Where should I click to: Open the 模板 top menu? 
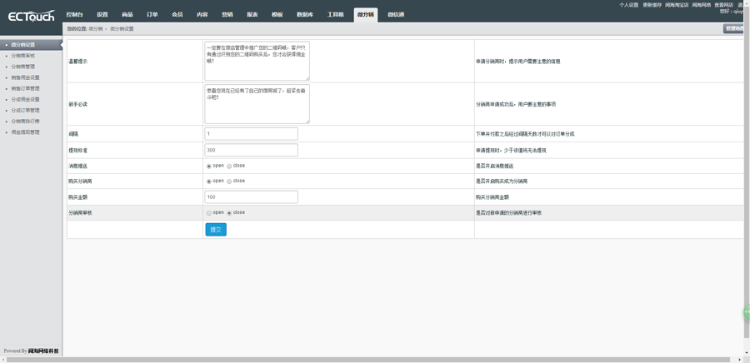pos(277,15)
